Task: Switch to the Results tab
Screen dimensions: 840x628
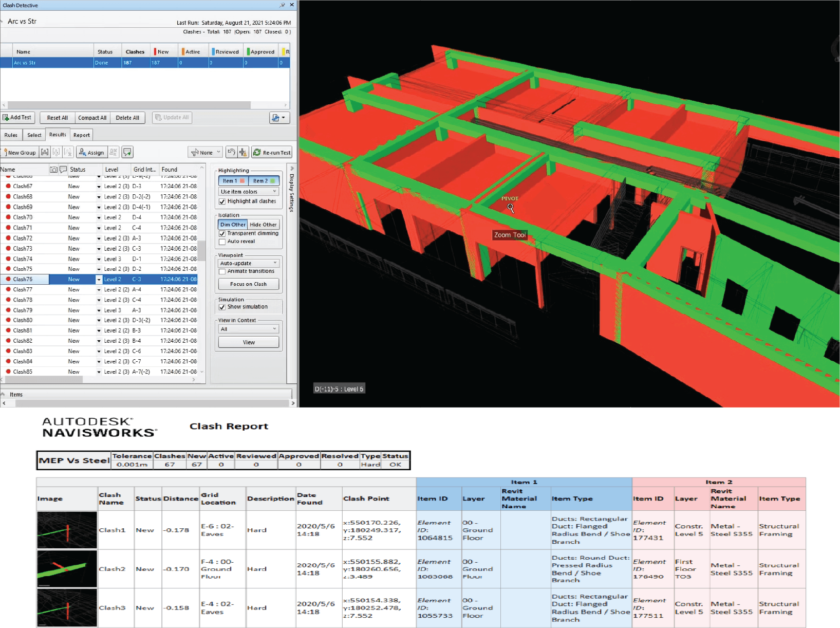Action: (x=58, y=135)
